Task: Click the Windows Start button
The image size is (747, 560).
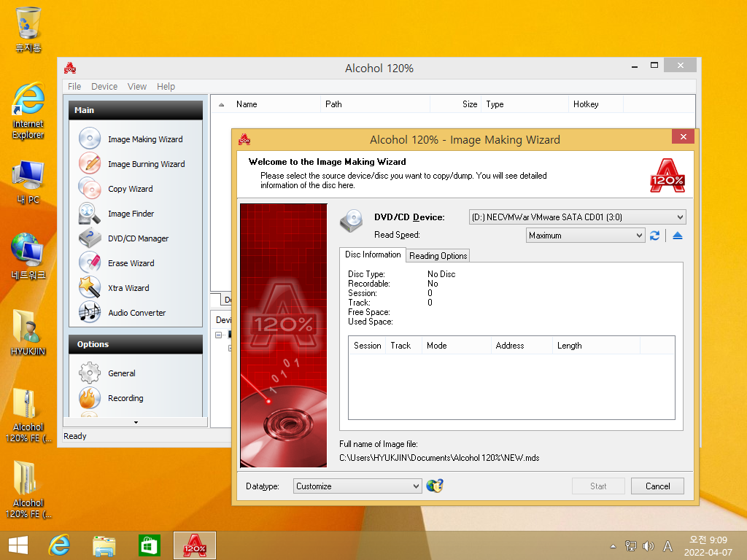Action: click(x=18, y=545)
